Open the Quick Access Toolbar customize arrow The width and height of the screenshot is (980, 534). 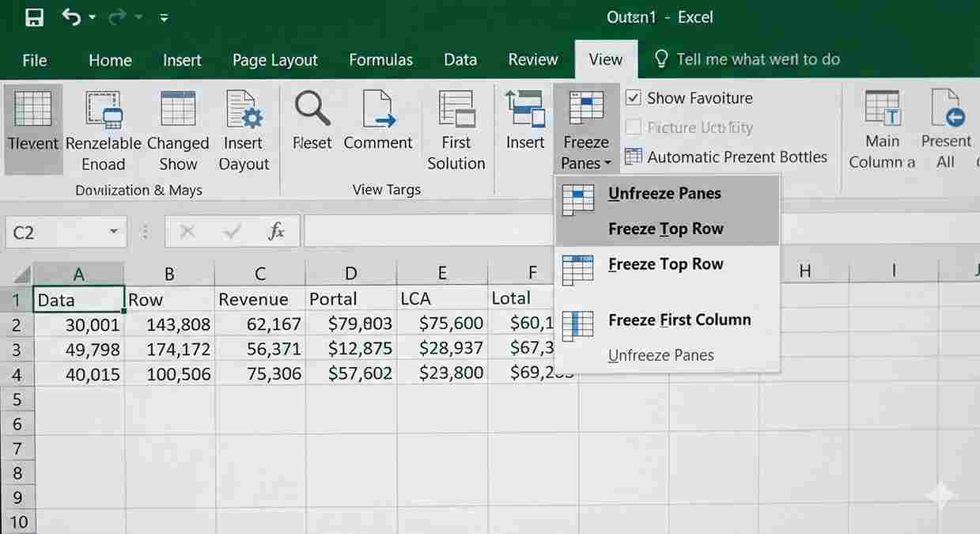coord(164,17)
